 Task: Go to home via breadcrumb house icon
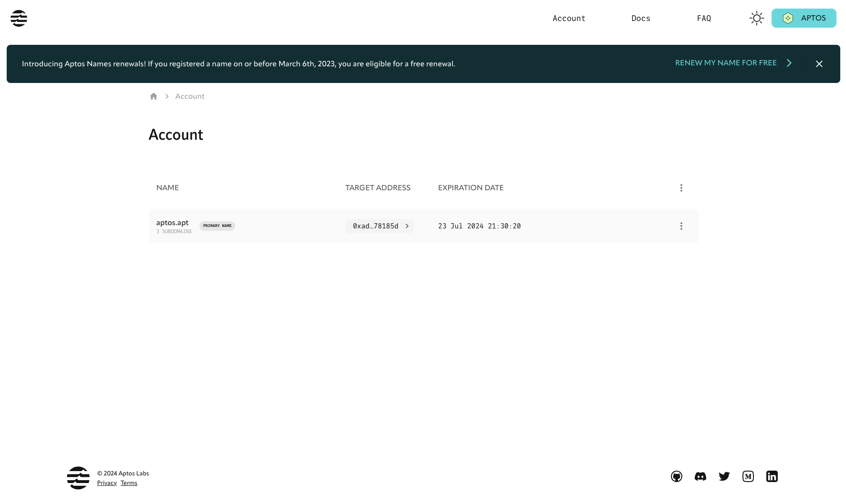(x=154, y=96)
